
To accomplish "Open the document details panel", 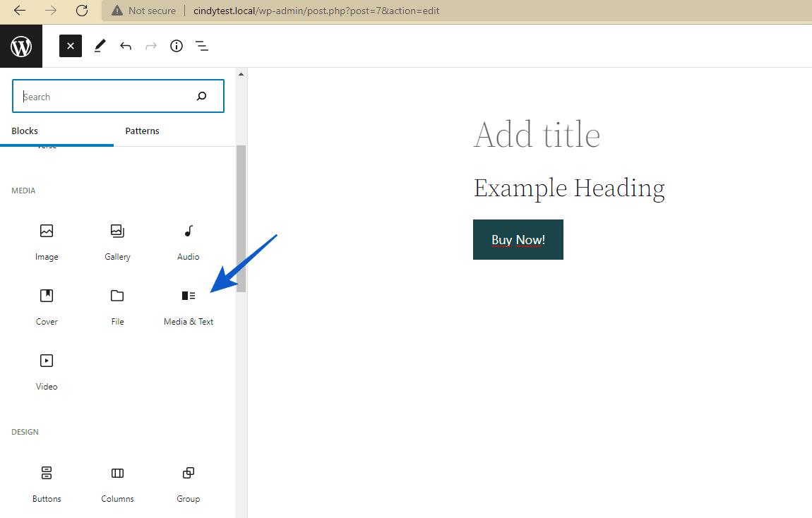I will [176, 46].
